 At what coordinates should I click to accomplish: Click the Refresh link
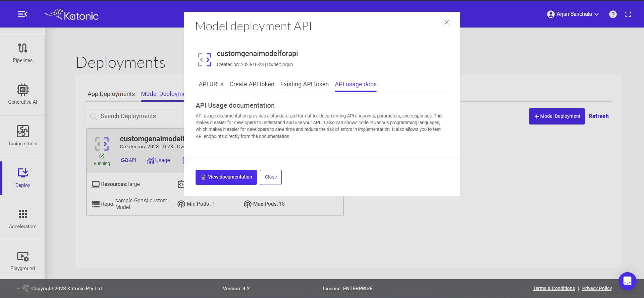[598, 116]
